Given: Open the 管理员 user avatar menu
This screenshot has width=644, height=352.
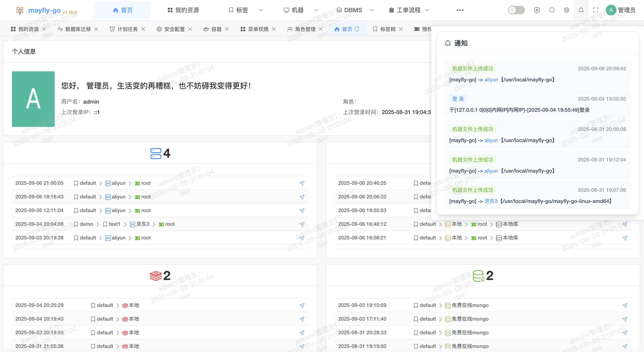Looking at the screenshot, I should point(621,10).
